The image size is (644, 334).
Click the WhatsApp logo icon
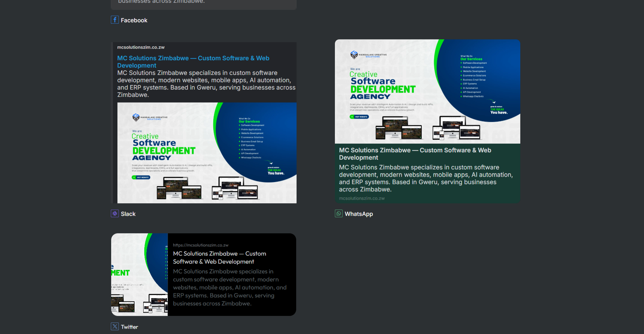coord(339,213)
